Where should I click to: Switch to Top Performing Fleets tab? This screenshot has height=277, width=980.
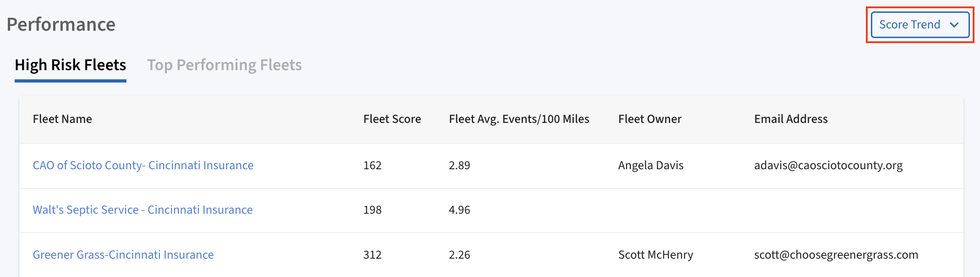pyautogui.click(x=224, y=65)
